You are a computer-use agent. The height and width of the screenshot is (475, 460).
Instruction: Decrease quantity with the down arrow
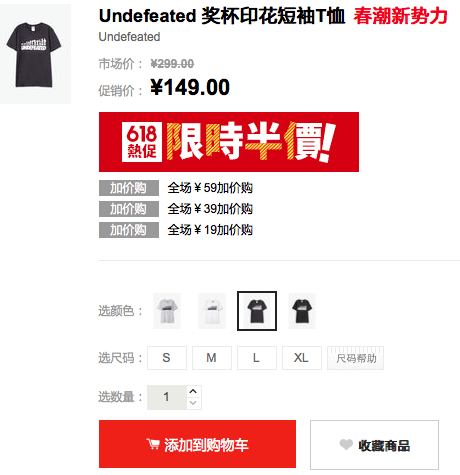pyautogui.click(x=193, y=403)
